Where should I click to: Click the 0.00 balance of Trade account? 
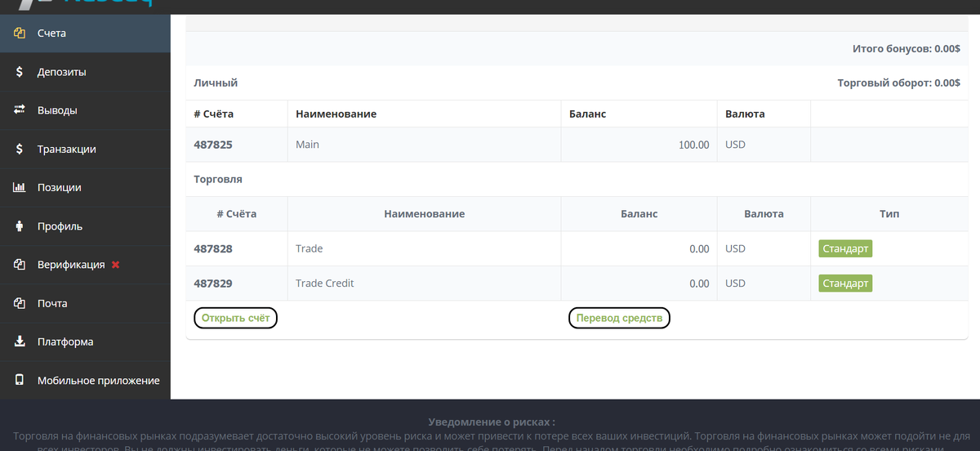699,248
